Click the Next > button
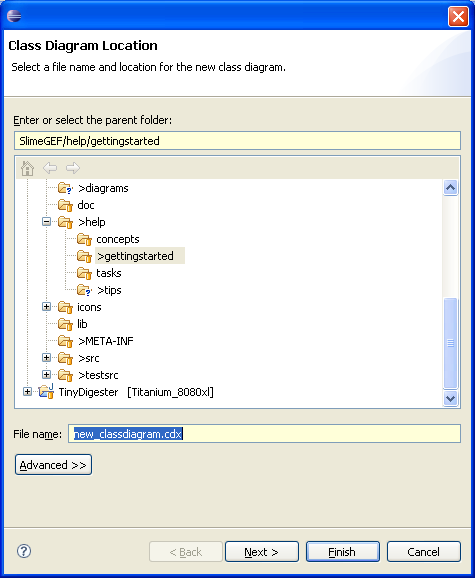This screenshot has width=475, height=578. click(x=262, y=551)
